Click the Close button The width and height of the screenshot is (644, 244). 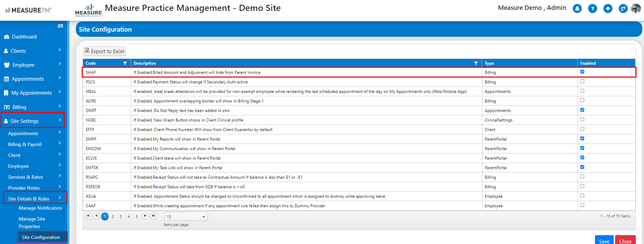click(x=625, y=240)
